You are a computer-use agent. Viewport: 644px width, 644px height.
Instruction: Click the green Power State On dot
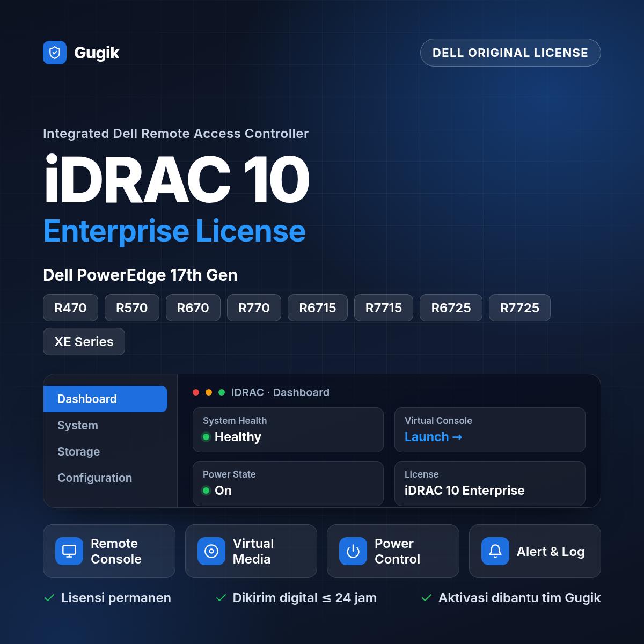pos(206,491)
